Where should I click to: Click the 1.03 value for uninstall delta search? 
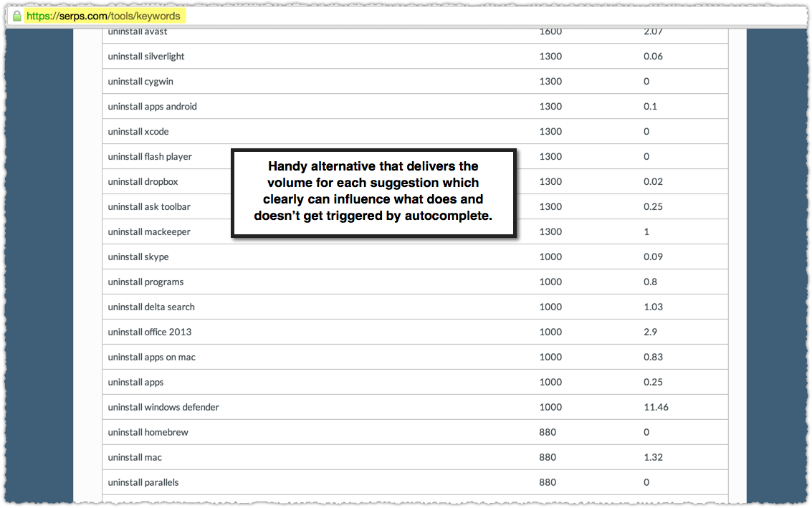click(653, 307)
